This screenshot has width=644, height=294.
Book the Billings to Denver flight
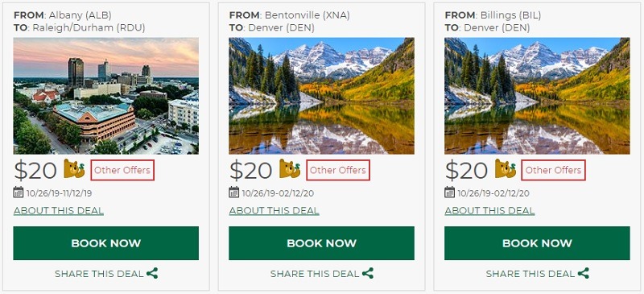pos(537,243)
